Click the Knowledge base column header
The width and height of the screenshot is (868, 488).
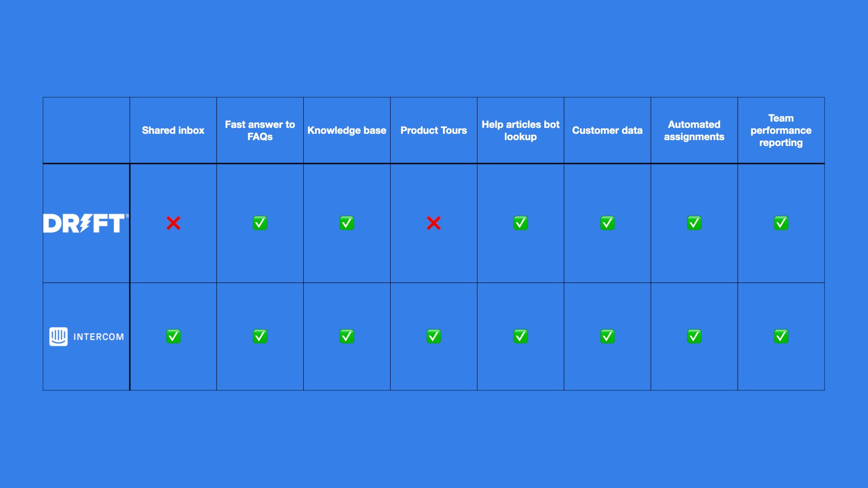347,130
